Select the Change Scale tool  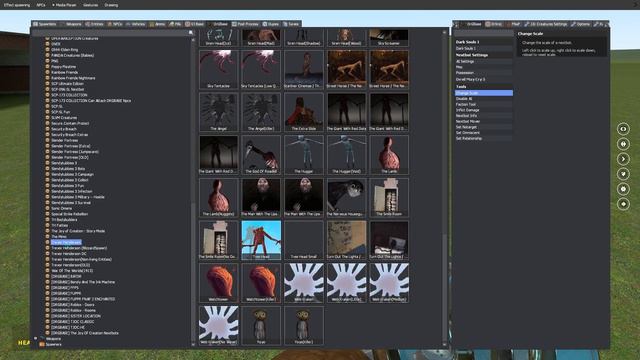tap(484, 93)
